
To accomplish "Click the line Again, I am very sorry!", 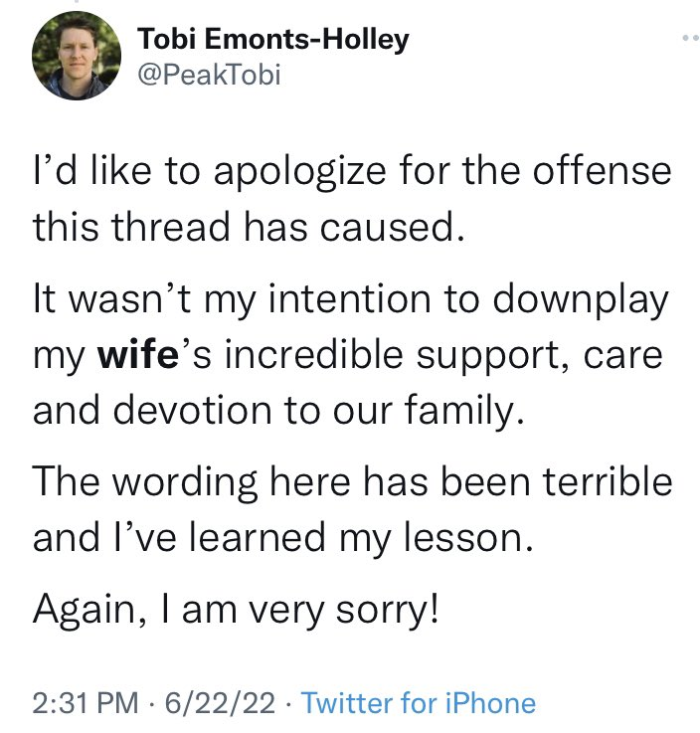I will (236, 610).
